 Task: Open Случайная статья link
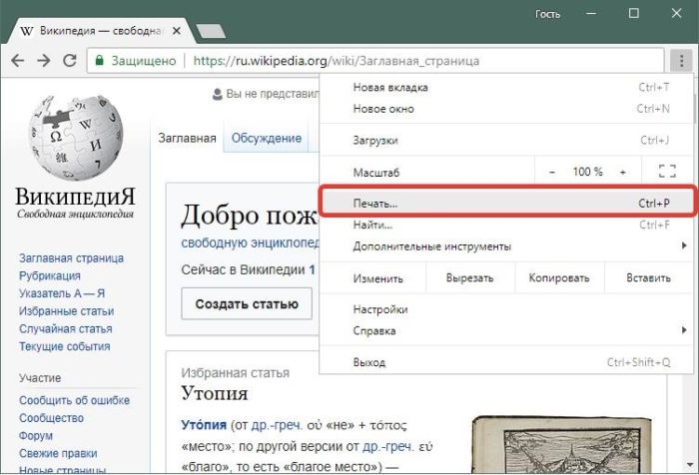(66, 329)
